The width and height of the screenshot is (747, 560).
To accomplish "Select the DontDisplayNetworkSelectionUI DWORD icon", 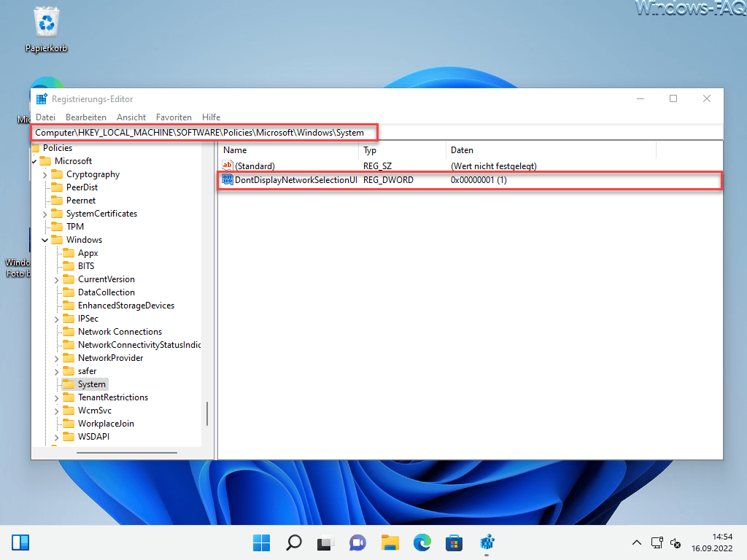I will point(228,180).
